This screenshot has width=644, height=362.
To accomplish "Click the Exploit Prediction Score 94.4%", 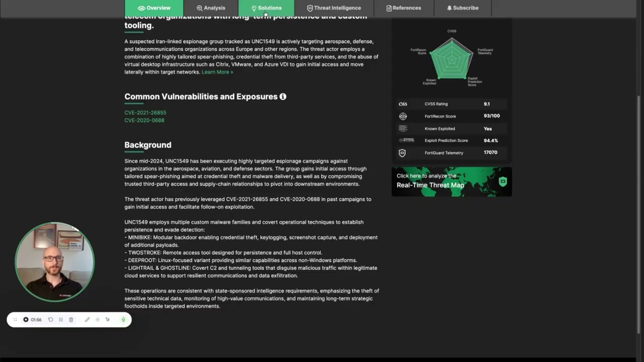I will [491, 141].
